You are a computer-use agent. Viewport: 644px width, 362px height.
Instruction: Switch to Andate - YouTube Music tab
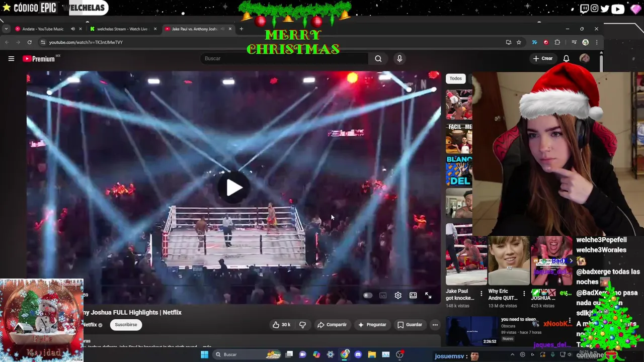click(x=43, y=29)
